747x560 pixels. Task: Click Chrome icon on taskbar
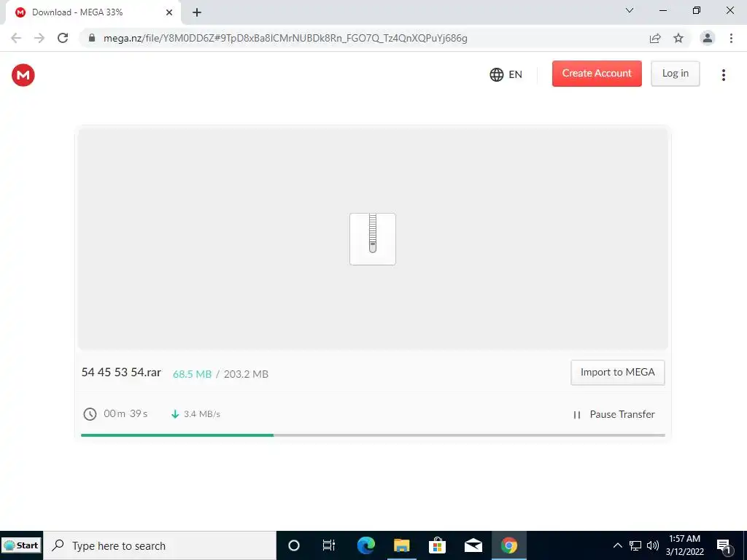[508, 545]
